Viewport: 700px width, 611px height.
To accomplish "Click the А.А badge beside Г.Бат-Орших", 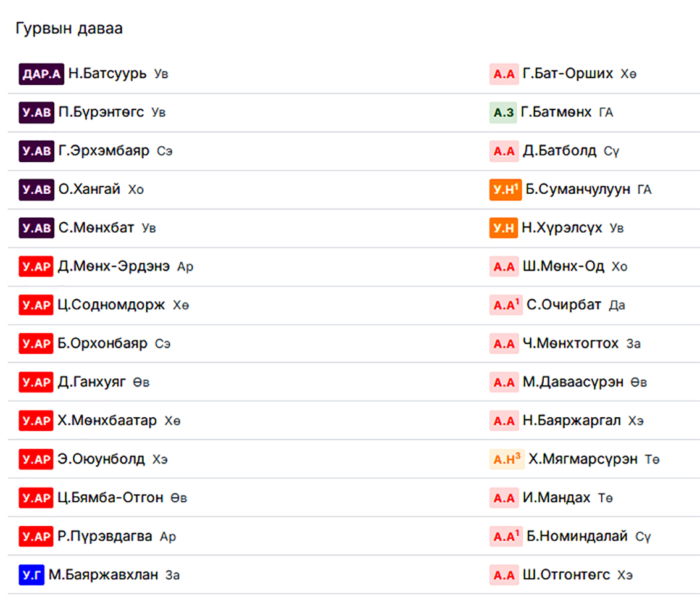I will [504, 74].
